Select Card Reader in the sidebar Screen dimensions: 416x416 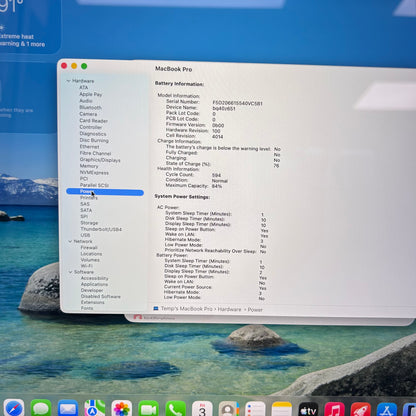(94, 121)
